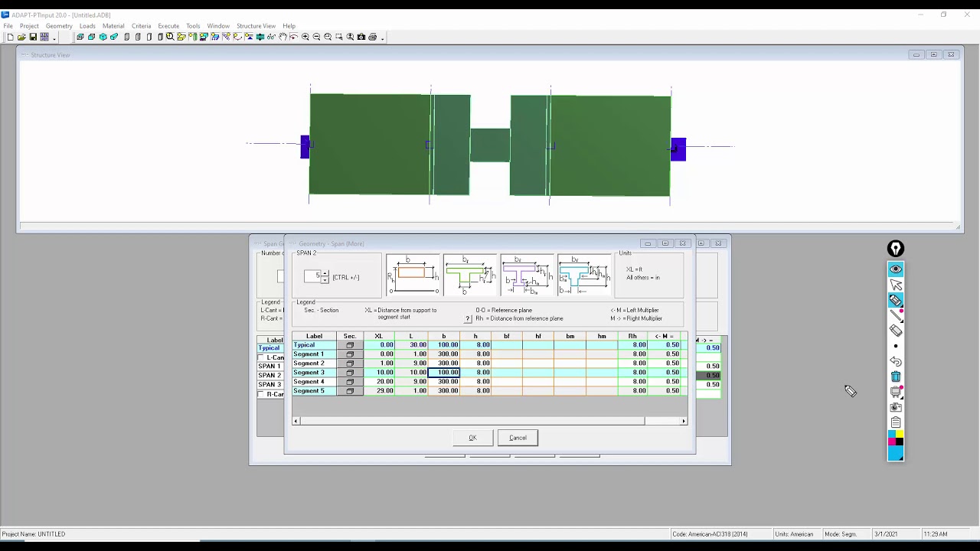Click the Units: American status bar entry
The width and height of the screenshot is (980, 551).
click(x=794, y=534)
